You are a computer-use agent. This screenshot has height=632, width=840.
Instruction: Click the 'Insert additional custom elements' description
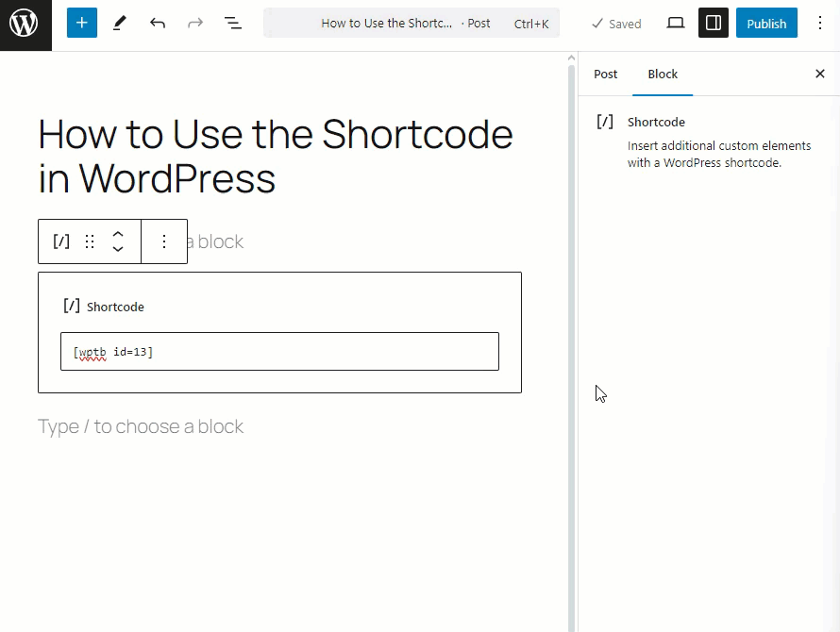tap(719, 155)
